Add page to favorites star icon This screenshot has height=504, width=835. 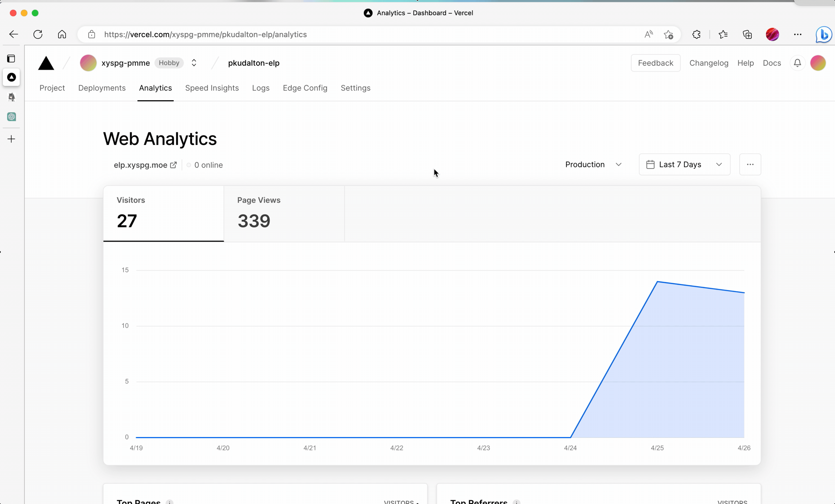(668, 35)
